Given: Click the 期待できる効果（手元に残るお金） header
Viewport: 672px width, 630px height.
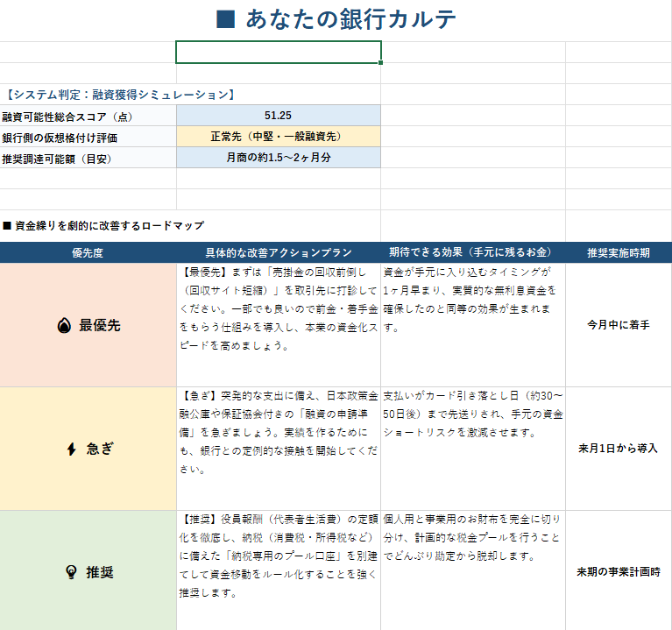Looking at the screenshot, I should 473,252.
